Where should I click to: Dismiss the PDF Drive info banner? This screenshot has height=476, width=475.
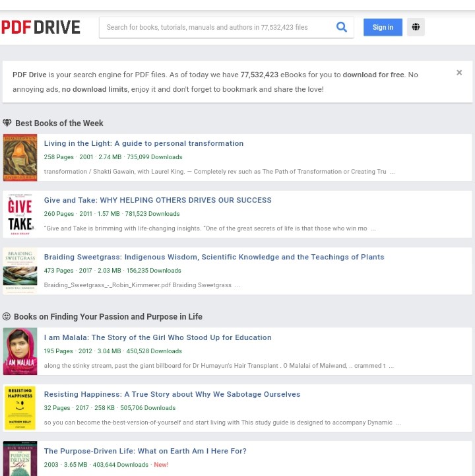click(x=459, y=73)
